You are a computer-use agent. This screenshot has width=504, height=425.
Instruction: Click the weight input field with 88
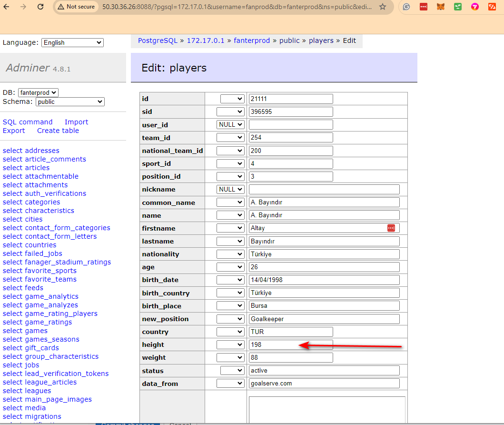click(291, 357)
